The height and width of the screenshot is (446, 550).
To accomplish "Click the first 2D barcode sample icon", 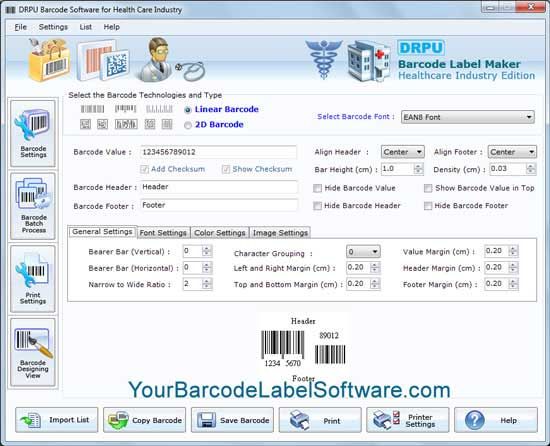I will [86, 124].
